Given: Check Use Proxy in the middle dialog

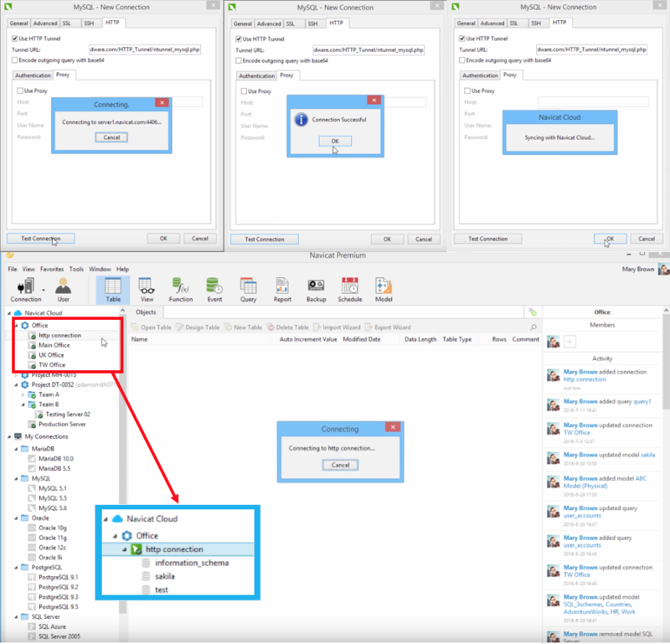Looking at the screenshot, I should 244,91.
